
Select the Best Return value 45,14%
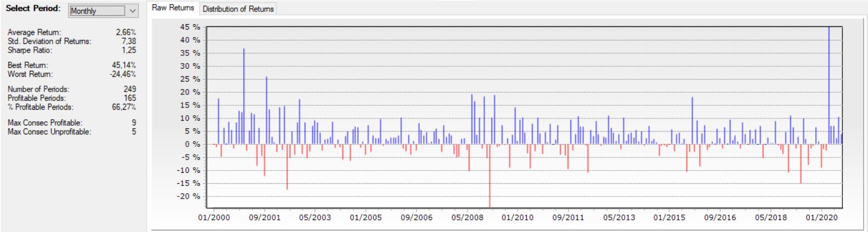(x=124, y=65)
